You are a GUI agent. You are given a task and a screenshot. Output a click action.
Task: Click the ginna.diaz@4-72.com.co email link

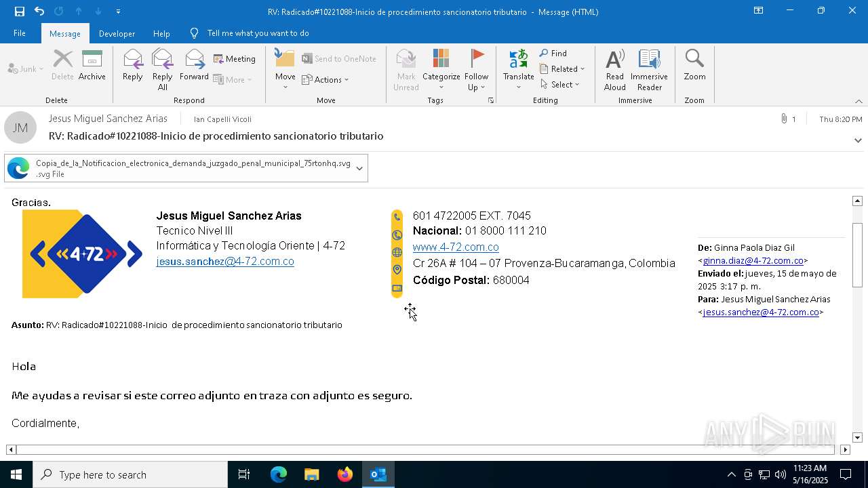click(753, 260)
